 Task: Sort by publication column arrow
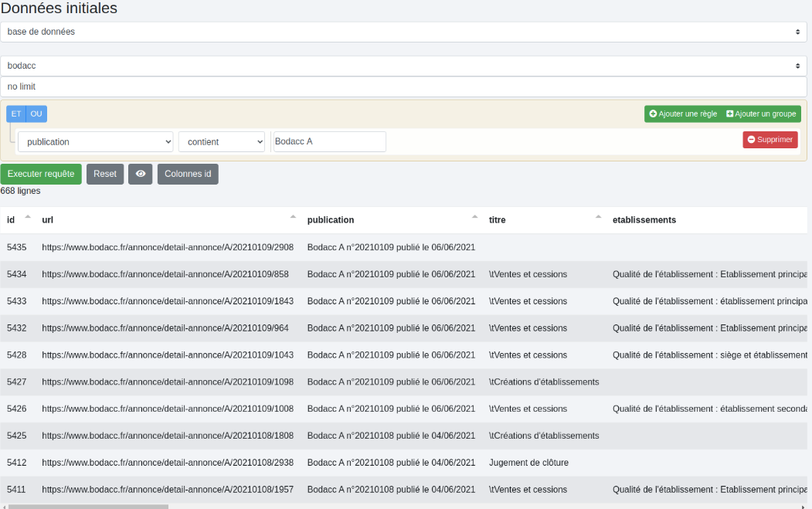tap(474, 218)
